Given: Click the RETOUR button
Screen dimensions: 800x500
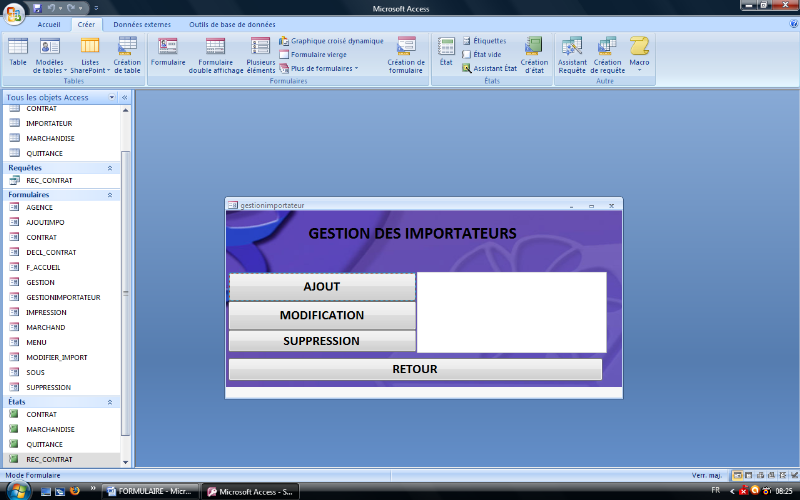Looking at the screenshot, I should tap(415, 369).
